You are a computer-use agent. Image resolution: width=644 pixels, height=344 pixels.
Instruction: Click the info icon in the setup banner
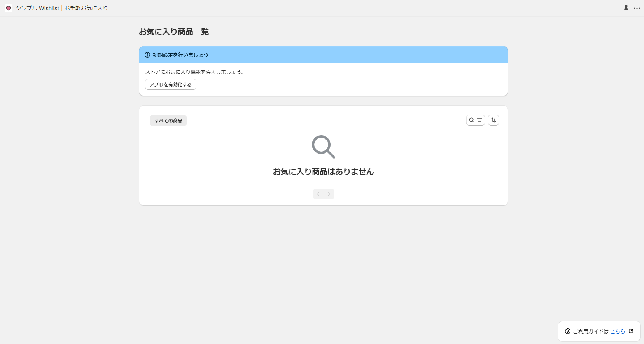[147, 55]
